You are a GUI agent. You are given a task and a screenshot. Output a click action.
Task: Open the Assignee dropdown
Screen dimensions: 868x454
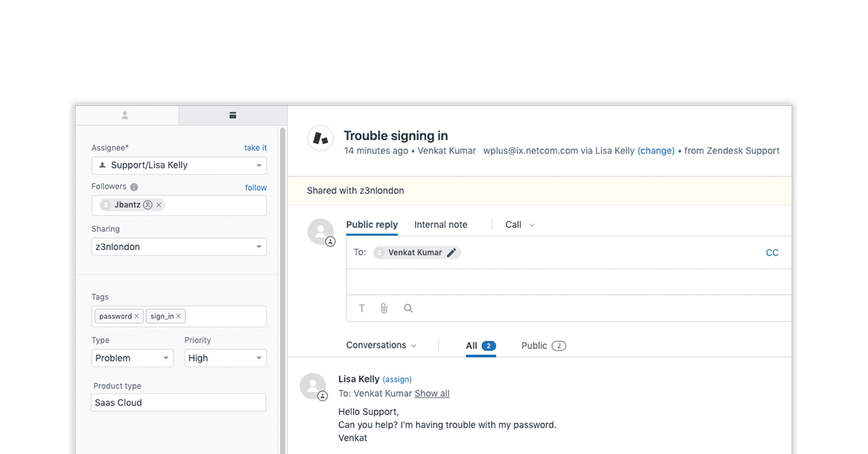pyautogui.click(x=179, y=166)
